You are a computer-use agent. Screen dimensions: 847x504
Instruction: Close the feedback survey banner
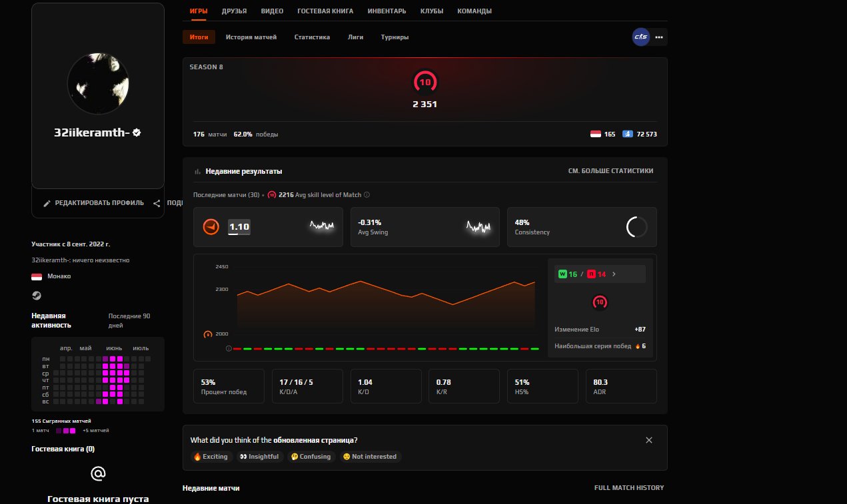pyautogui.click(x=649, y=440)
